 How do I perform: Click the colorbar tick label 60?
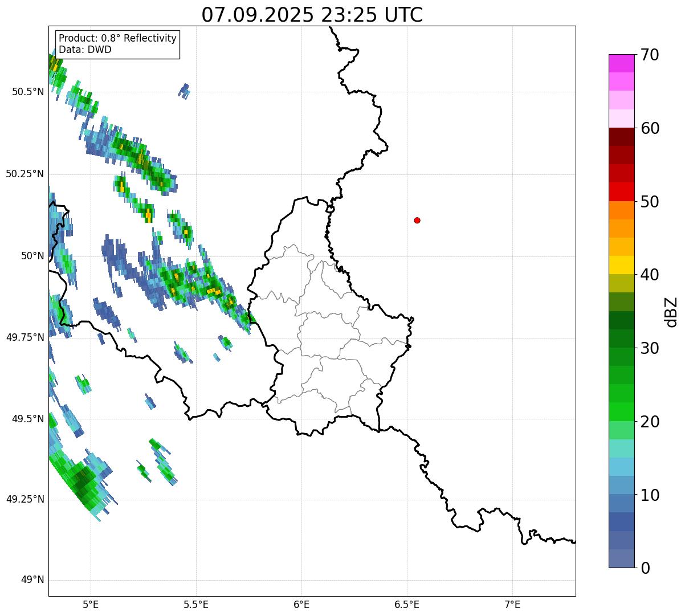click(x=650, y=128)
